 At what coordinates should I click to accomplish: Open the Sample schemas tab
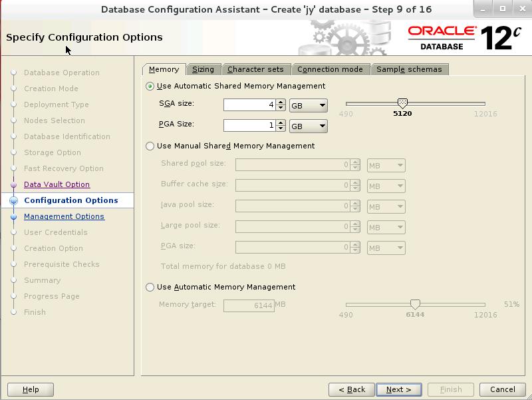(409, 69)
